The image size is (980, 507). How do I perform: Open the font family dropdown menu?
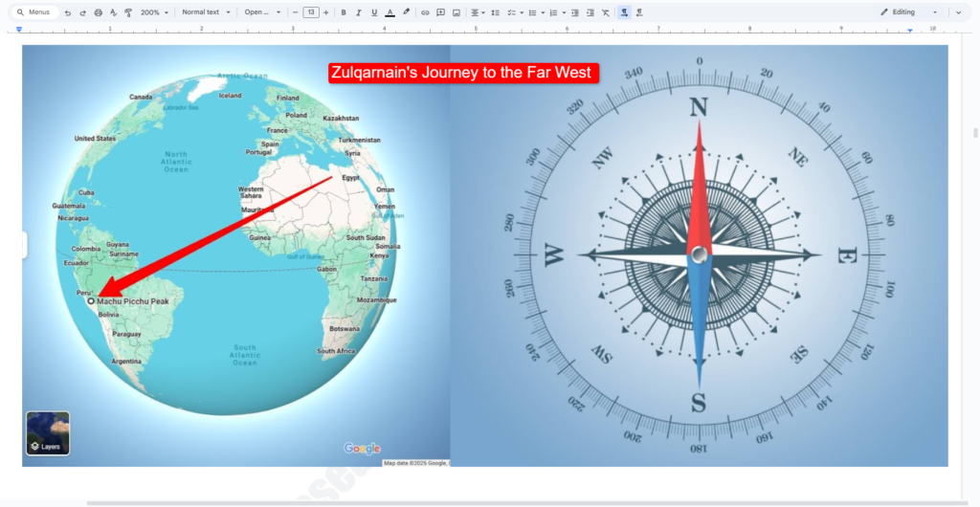click(262, 12)
